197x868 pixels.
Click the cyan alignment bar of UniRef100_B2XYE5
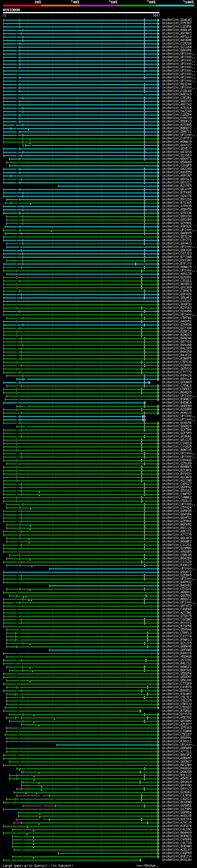[x=108, y=186]
